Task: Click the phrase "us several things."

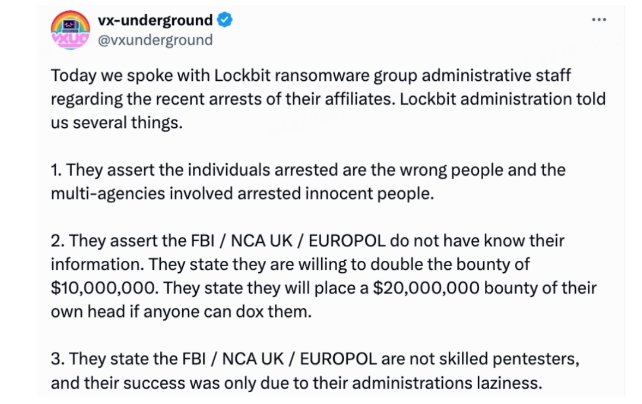Action: [117, 123]
